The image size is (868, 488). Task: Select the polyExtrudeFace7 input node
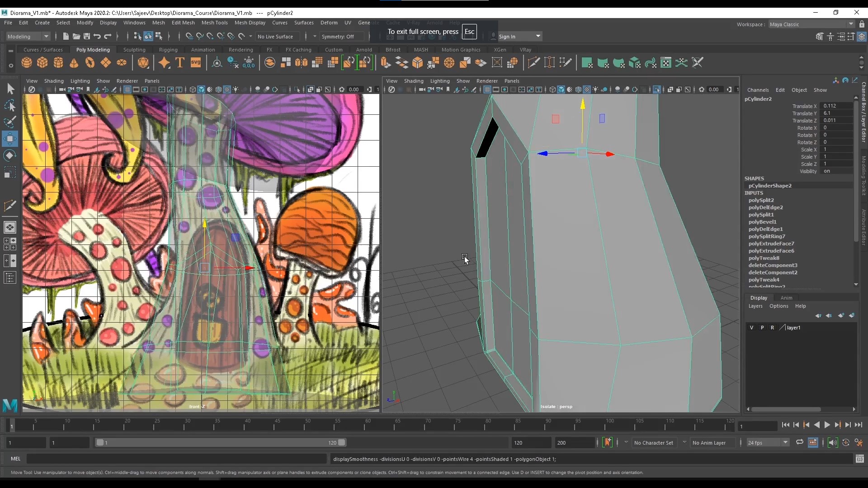pos(772,244)
